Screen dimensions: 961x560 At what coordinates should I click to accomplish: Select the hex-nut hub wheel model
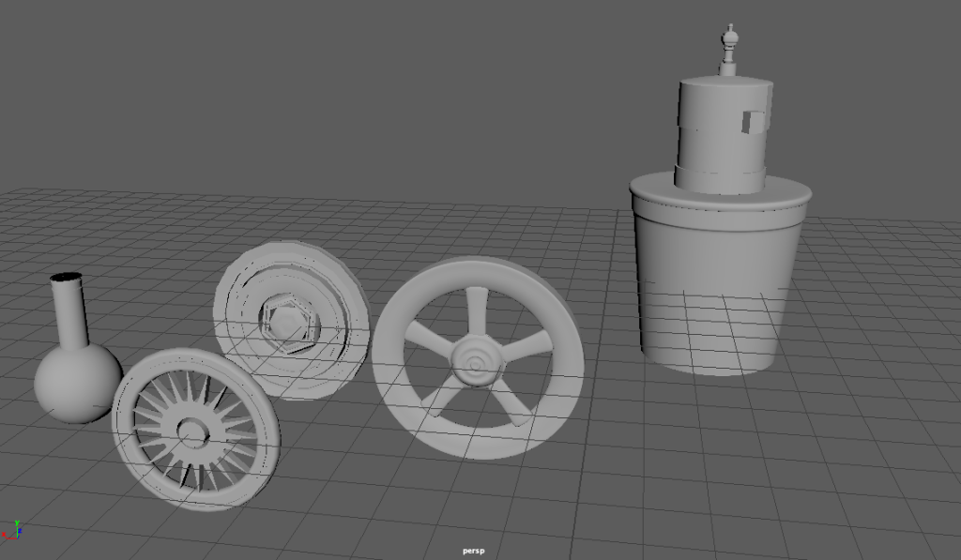pyautogui.click(x=292, y=321)
